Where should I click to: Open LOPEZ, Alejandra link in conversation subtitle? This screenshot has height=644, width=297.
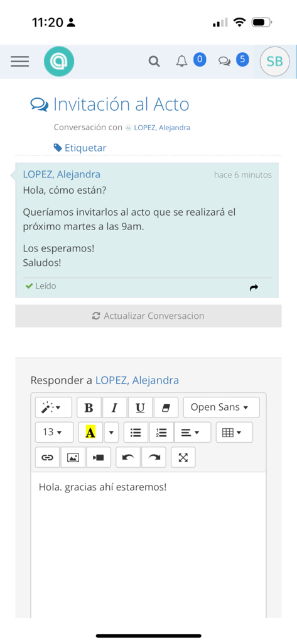tap(162, 128)
